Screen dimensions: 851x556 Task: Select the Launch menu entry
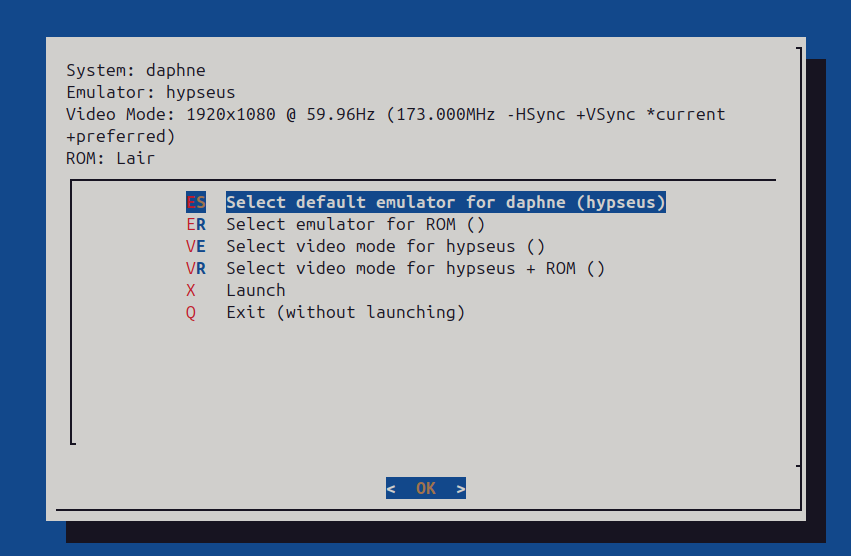pos(256,290)
